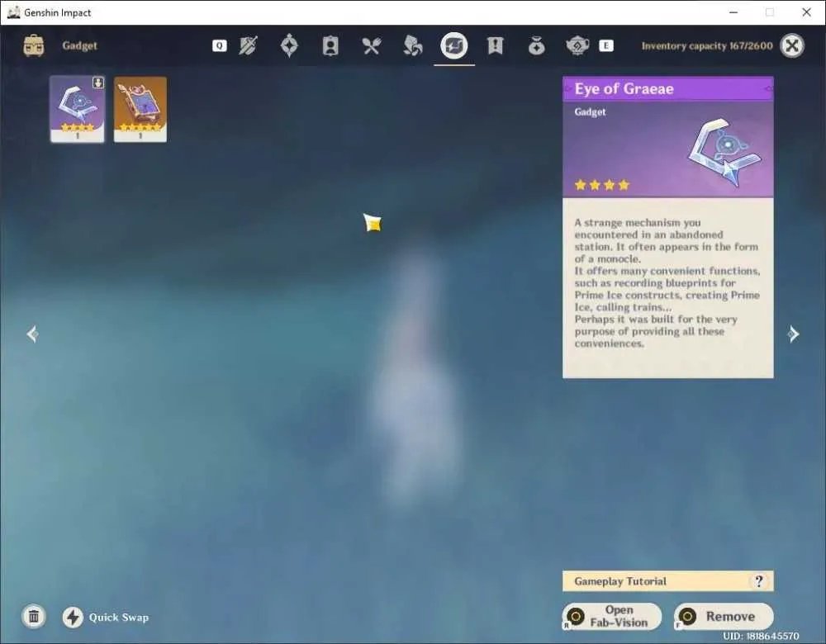Screen dimensions: 826x644
Task: Click the trash can discard icon
Action: 34,616
